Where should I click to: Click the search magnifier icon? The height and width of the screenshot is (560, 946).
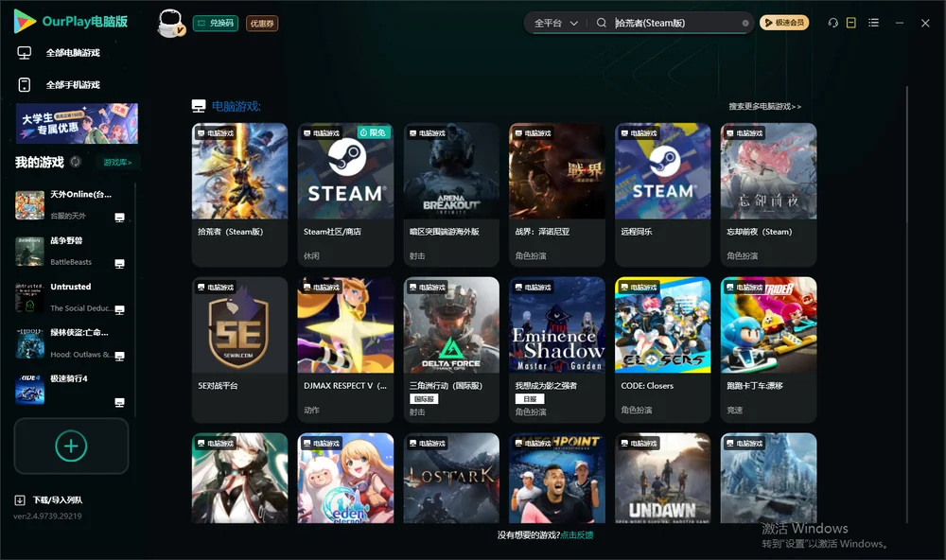click(602, 23)
